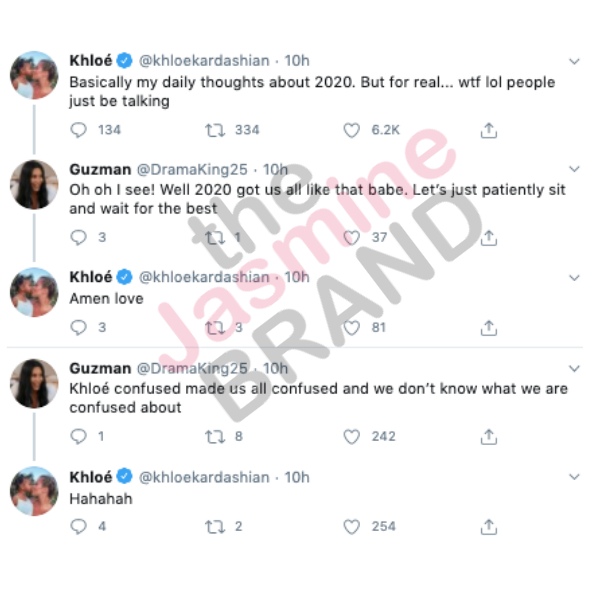Open chevron menu on the "Hahahah" tweet
The height and width of the screenshot is (590, 590).
click(x=574, y=477)
